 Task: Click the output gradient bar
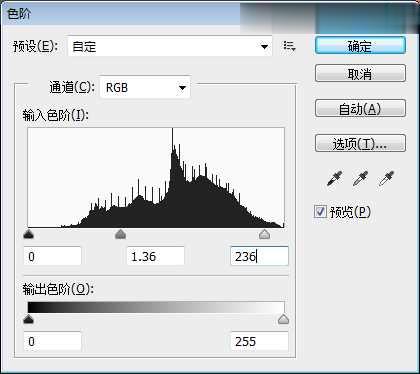pos(156,307)
